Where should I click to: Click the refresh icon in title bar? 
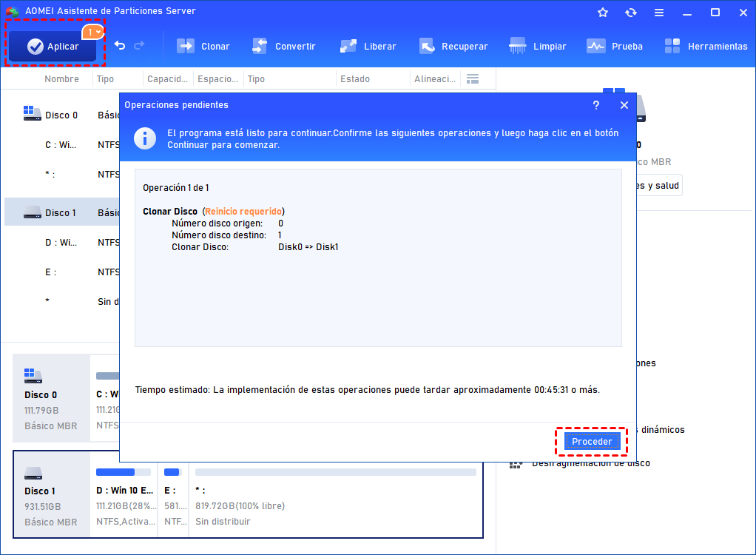coord(631,13)
